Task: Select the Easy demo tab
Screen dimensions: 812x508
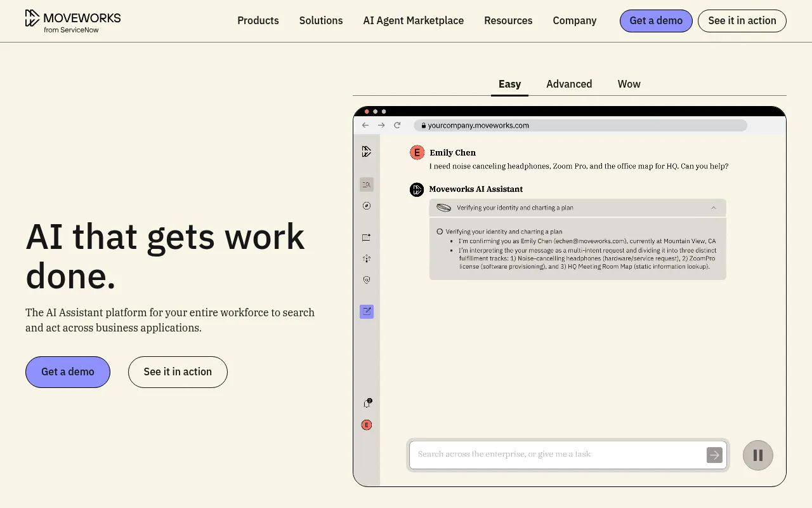Action: [x=509, y=84]
